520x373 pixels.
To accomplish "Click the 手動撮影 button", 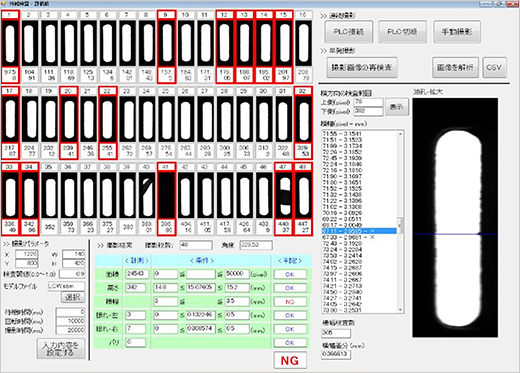I will tap(457, 32).
